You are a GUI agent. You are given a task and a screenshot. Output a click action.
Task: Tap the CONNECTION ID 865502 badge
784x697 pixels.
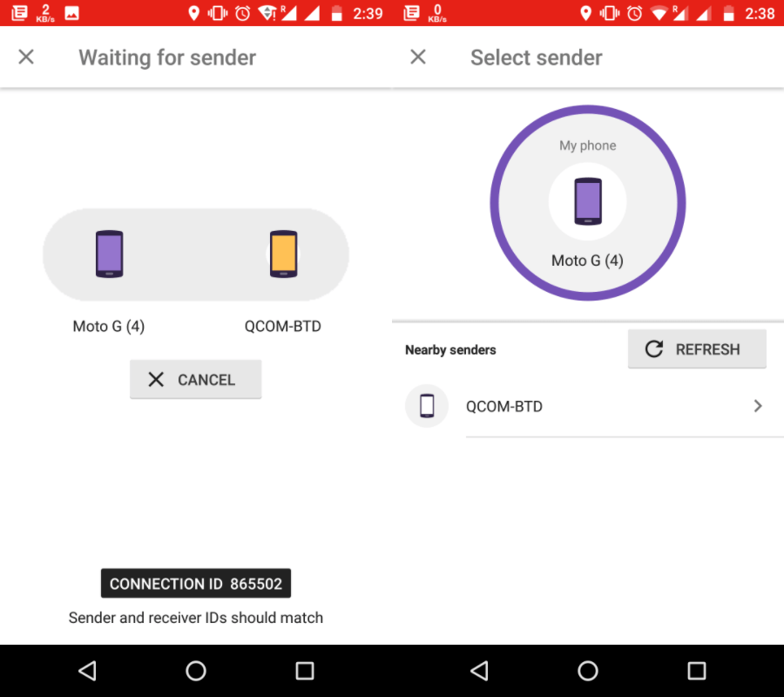(x=195, y=583)
